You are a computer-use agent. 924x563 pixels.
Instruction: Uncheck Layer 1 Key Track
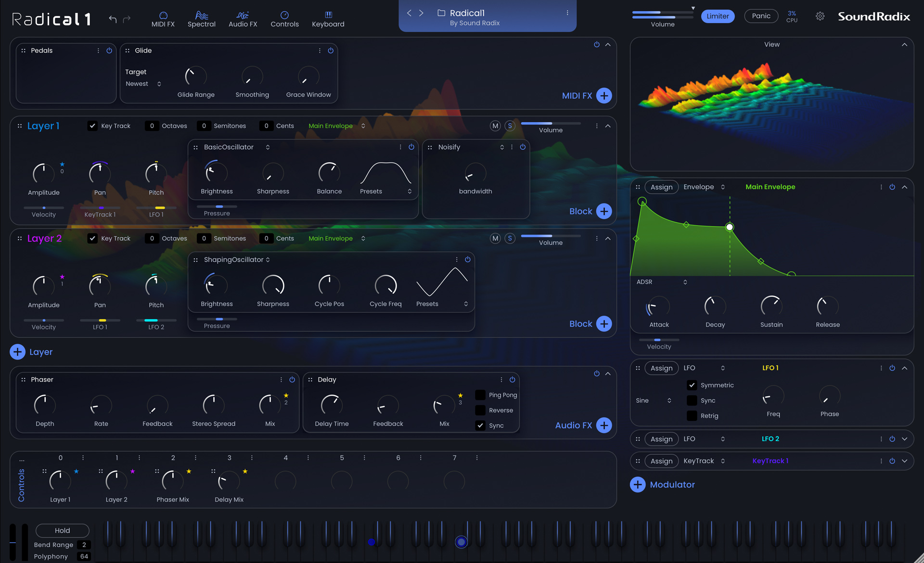[x=92, y=126]
